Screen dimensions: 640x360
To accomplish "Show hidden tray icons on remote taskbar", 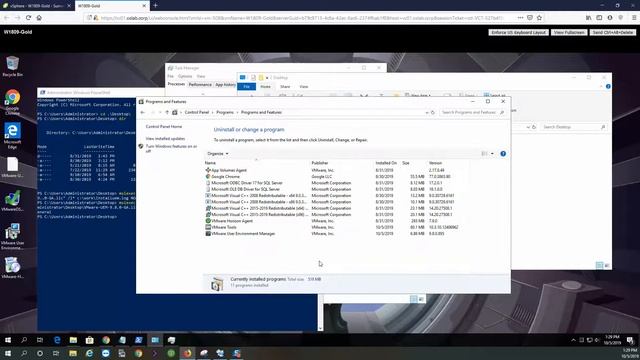I will pyautogui.click(x=573, y=340).
